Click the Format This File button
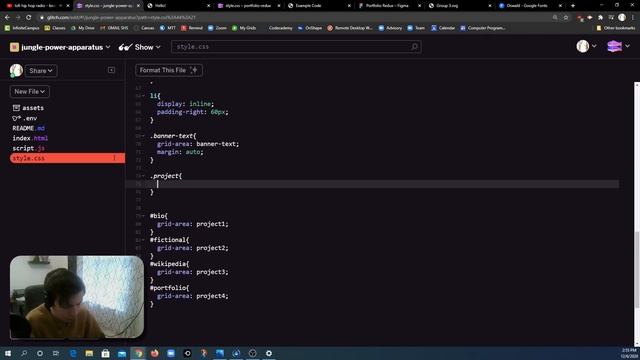640x360 pixels. 169,70
